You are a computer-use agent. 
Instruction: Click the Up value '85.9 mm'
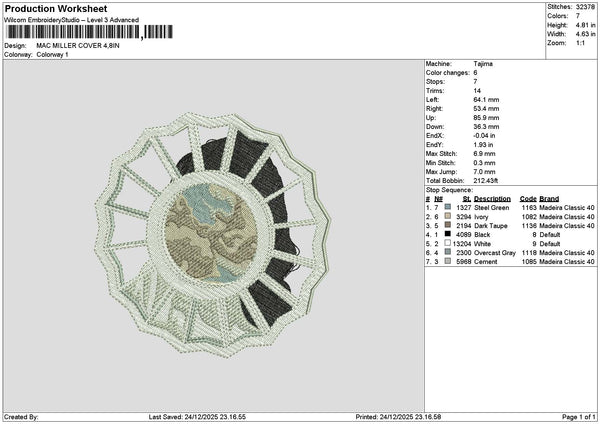[x=486, y=118]
